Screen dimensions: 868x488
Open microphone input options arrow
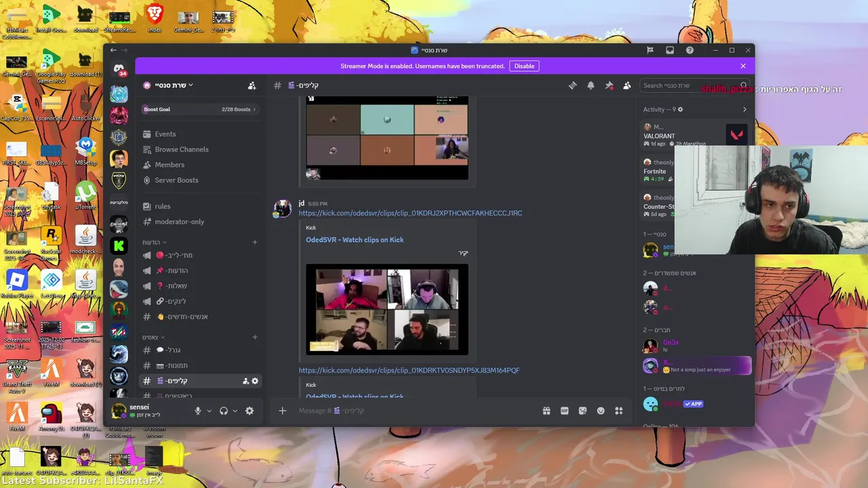(x=209, y=411)
